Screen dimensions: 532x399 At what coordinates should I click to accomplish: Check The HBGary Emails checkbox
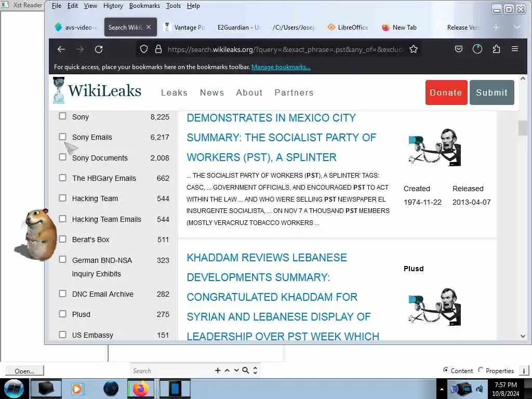[62, 178]
